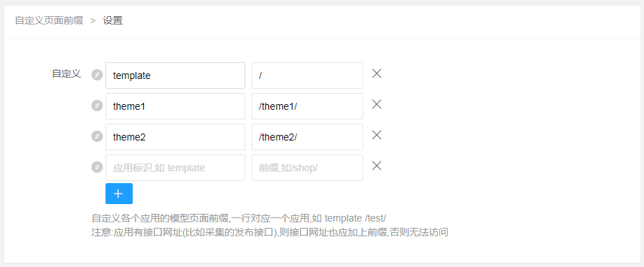Screen dimensions: 644x267
Task: Add a new row with the plus button
Action: pyautogui.click(x=119, y=194)
